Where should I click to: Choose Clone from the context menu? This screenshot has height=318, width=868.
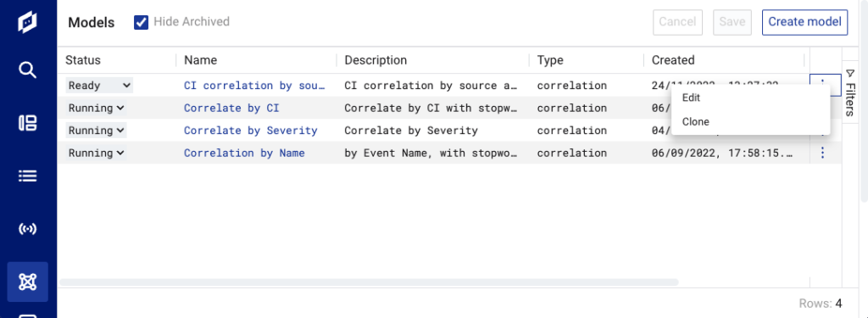pyautogui.click(x=750, y=122)
